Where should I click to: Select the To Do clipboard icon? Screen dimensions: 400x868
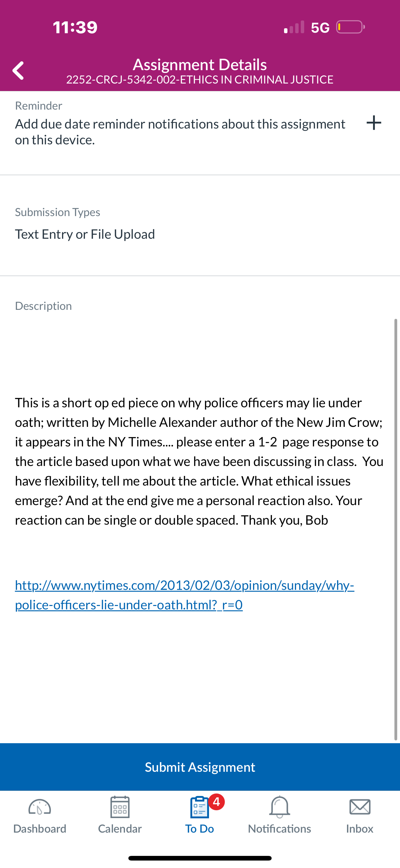coord(200,807)
